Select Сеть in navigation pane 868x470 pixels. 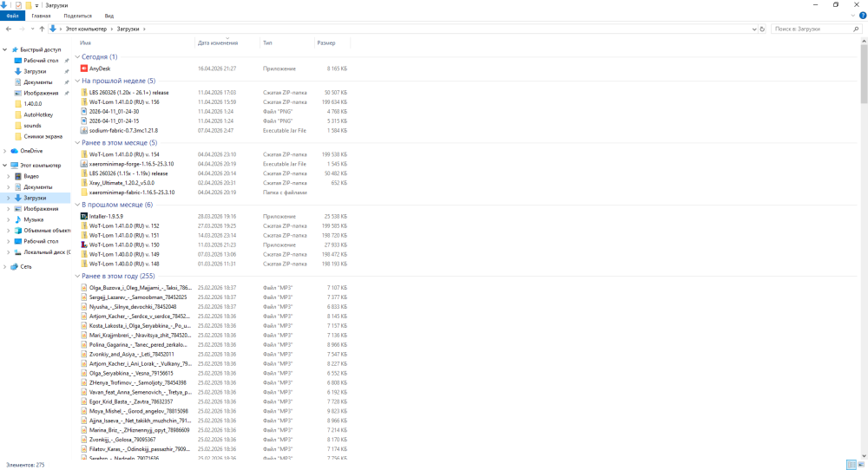(x=26, y=266)
